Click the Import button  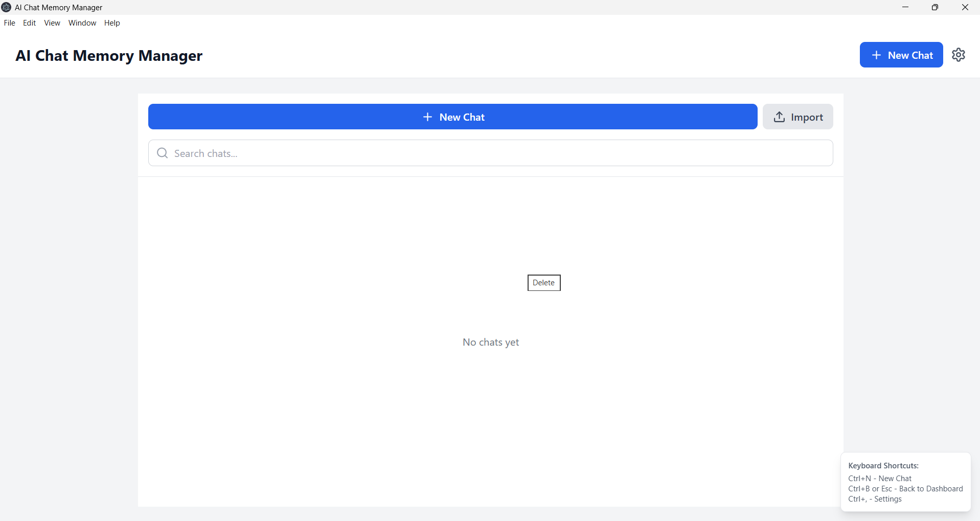[x=798, y=117]
